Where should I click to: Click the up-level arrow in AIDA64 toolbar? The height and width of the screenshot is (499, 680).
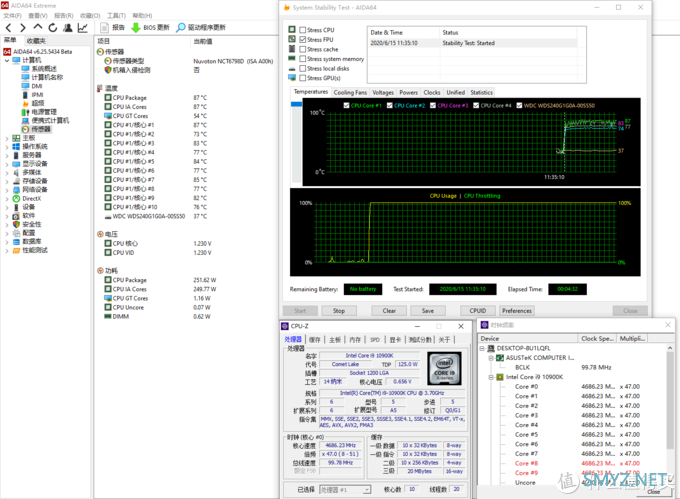pyautogui.click(x=38, y=27)
